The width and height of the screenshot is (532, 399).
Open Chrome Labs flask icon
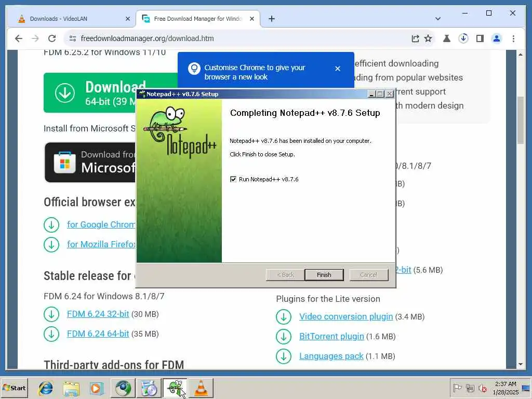pyautogui.click(x=446, y=38)
